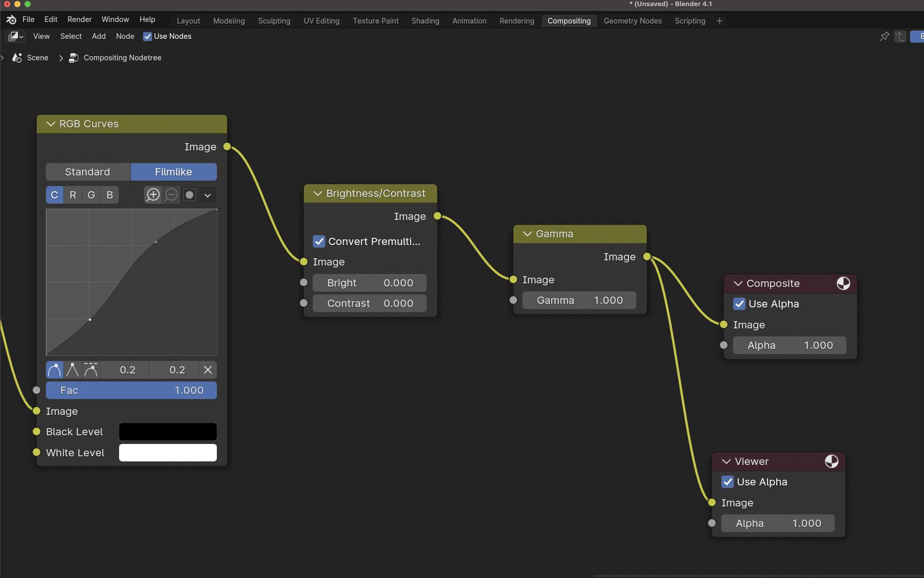This screenshot has width=924, height=578.
Task: Click Brightness/Contrast Image output socket
Action: [437, 216]
